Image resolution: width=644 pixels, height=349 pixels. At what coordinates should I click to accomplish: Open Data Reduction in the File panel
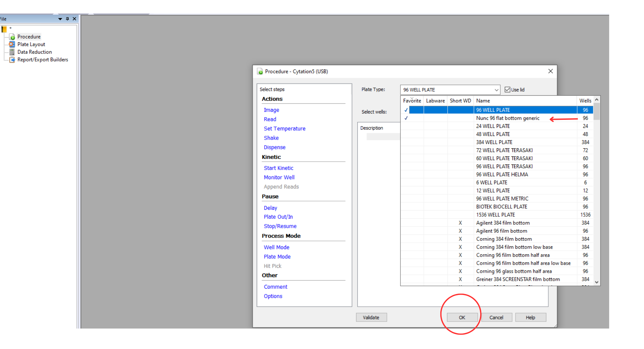pyautogui.click(x=35, y=52)
